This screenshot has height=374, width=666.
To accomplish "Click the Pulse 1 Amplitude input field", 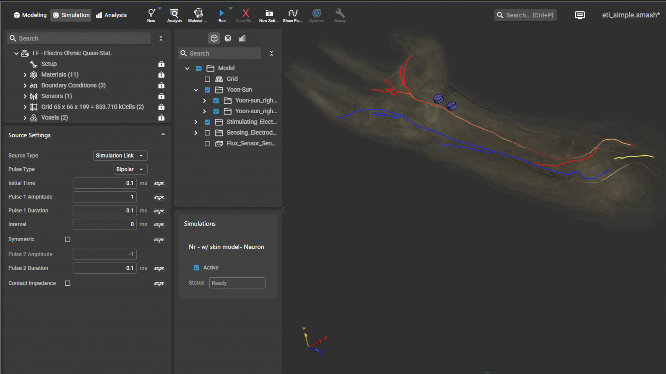I will (x=104, y=197).
